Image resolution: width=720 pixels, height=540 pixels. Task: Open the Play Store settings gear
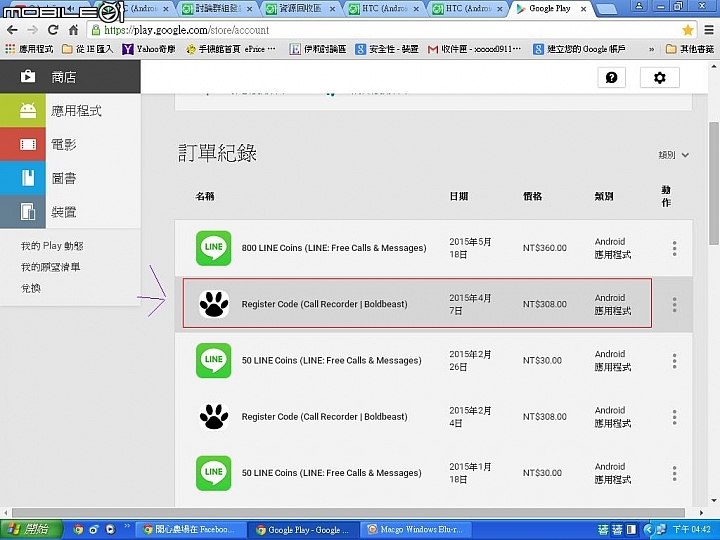point(659,78)
